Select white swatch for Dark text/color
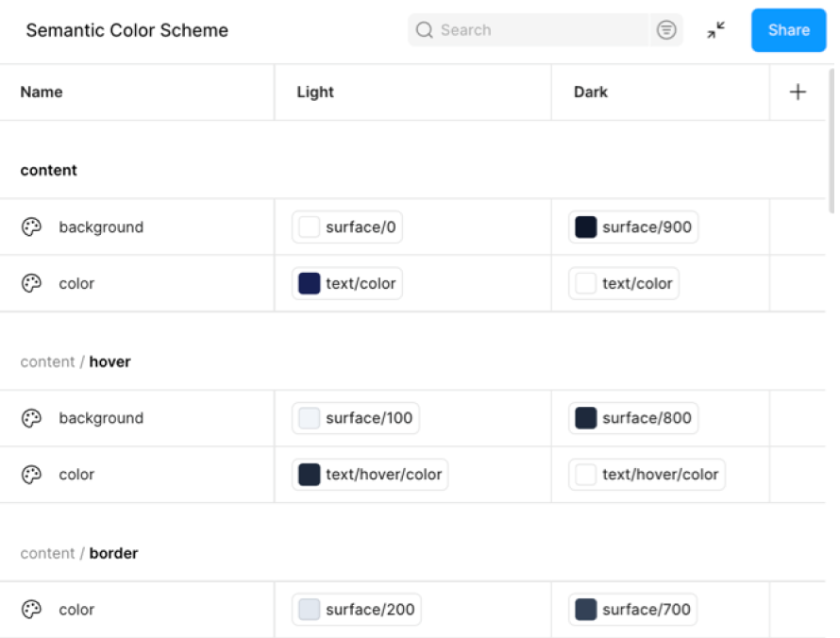 click(585, 283)
